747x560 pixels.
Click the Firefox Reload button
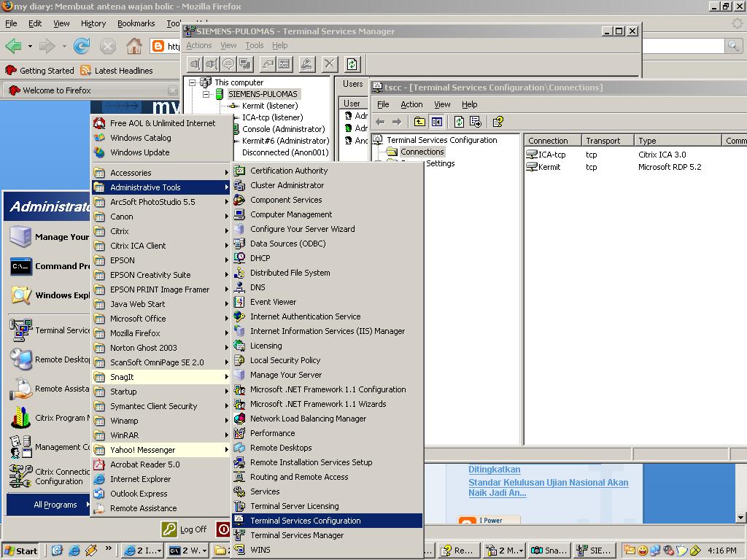(x=82, y=47)
